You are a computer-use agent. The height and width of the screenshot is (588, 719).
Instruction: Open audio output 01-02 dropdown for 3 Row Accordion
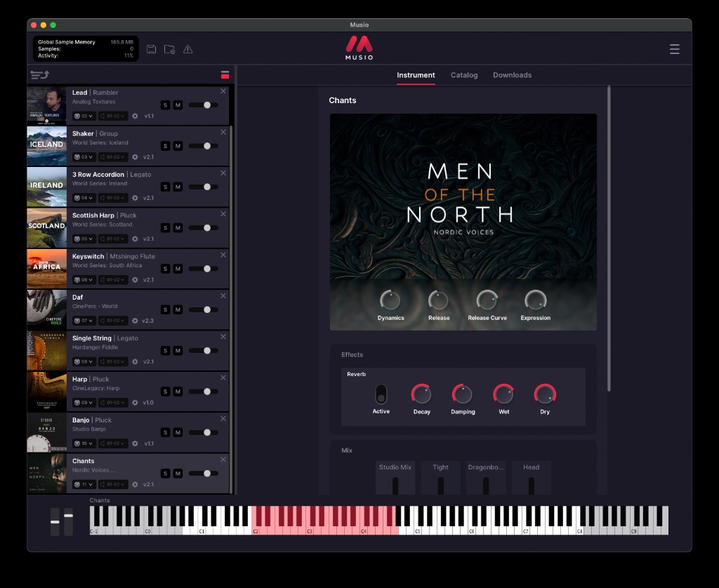point(113,198)
